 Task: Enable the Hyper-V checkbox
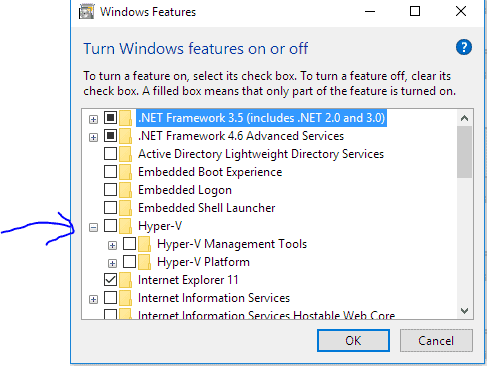point(110,226)
